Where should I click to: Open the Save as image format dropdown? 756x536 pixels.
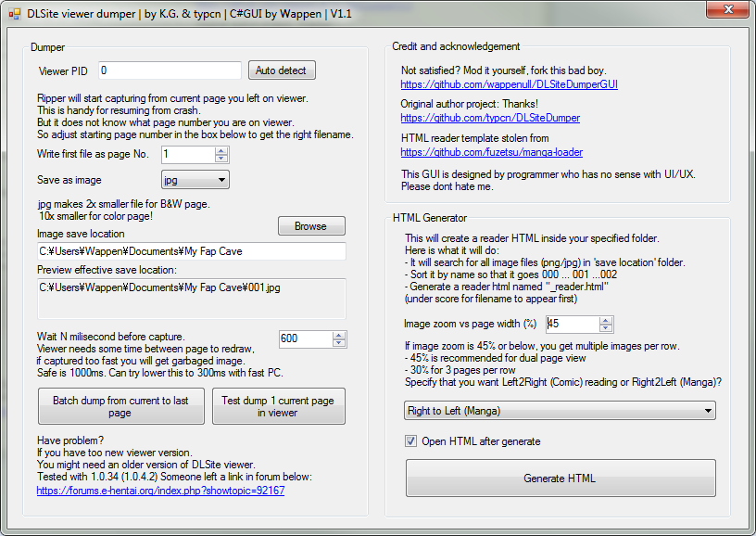195,180
